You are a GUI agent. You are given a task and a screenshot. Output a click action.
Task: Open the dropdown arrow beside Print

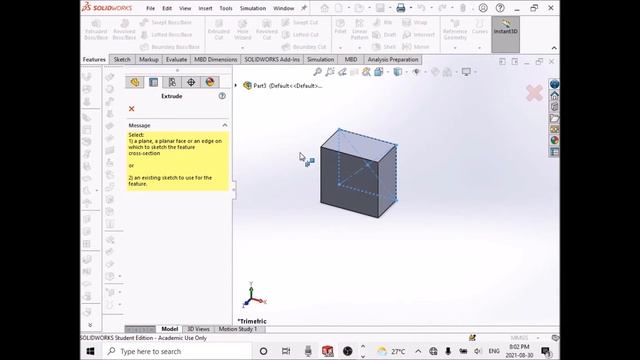tap(410, 8)
